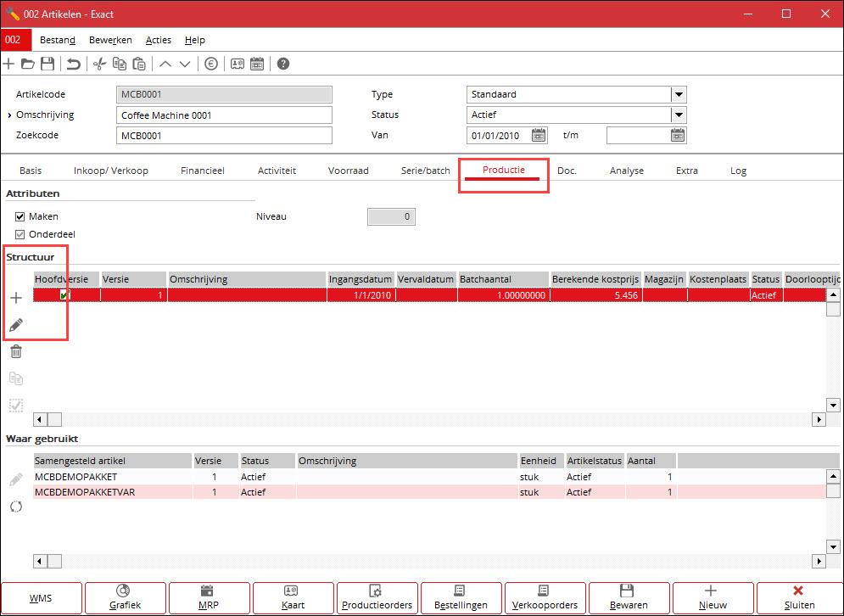This screenshot has width=844, height=616.
Task: Click the Help question mark icon
Action: click(282, 63)
